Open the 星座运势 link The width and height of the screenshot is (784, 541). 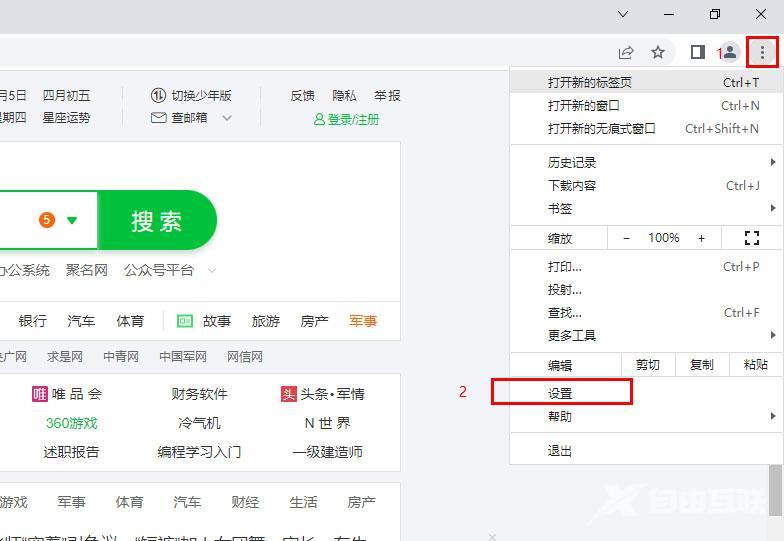point(66,118)
